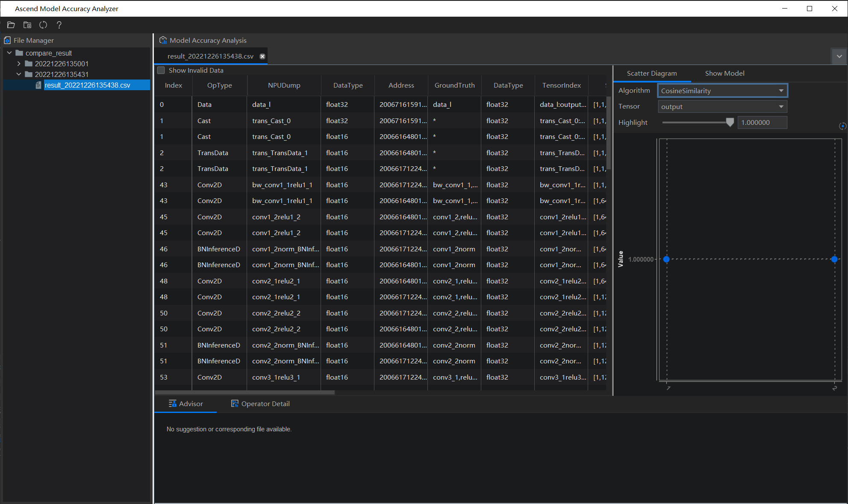Expand the 20221226135001 folder
This screenshot has height=504, width=848.
(x=19, y=64)
